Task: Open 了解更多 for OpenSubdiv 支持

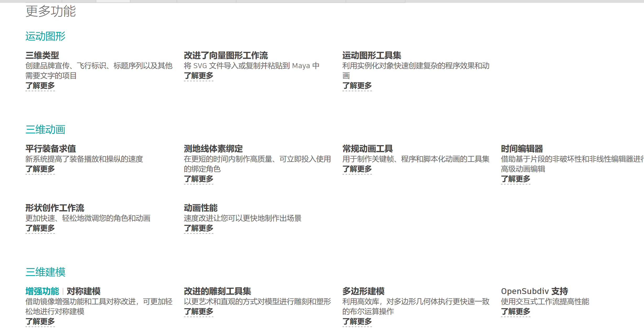Action: [x=516, y=312]
